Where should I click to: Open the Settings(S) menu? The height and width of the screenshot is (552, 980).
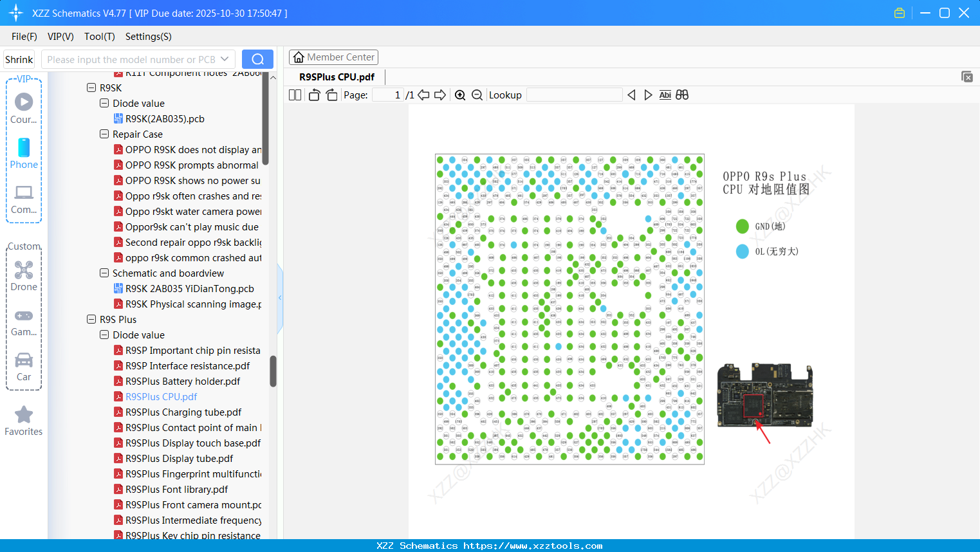149,37
